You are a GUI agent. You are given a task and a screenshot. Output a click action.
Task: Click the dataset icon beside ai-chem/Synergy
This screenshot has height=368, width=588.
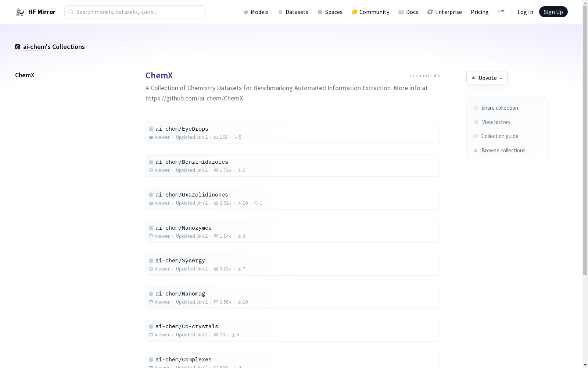(x=151, y=261)
